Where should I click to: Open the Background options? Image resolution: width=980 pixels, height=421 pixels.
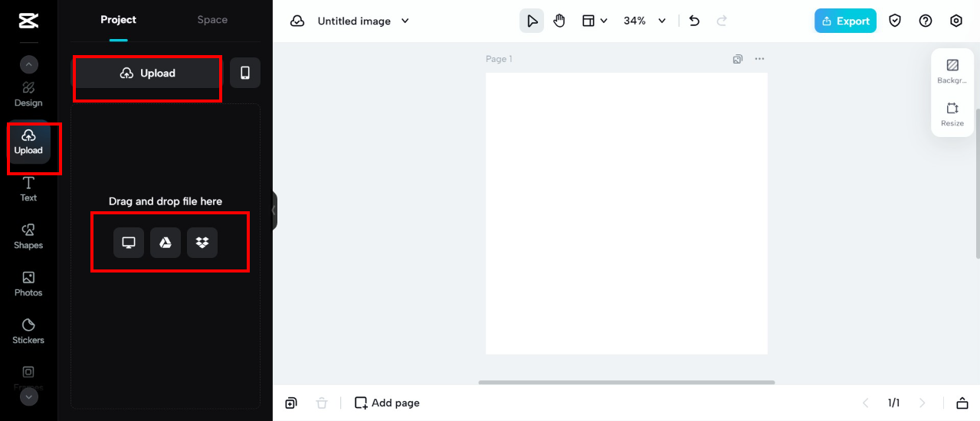click(x=952, y=71)
